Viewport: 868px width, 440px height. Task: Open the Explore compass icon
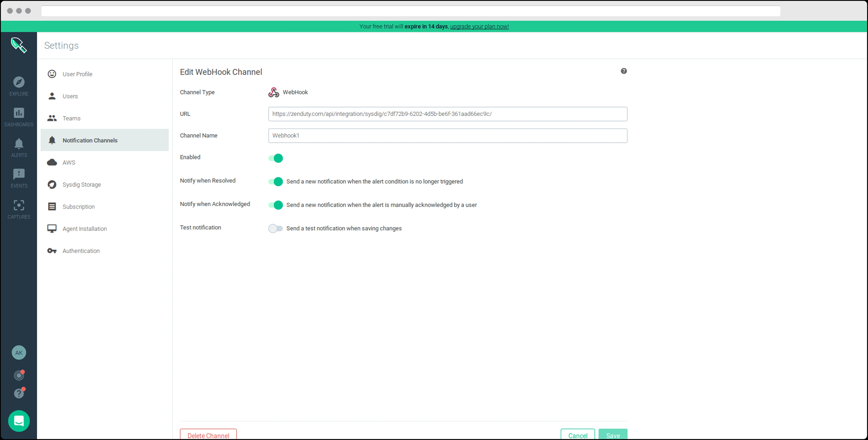pyautogui.click(x=19, y=82)
